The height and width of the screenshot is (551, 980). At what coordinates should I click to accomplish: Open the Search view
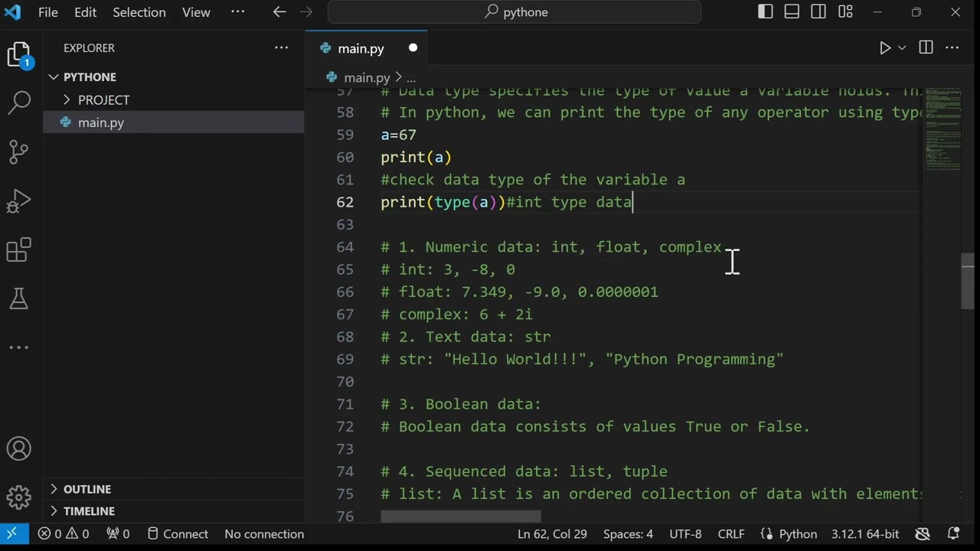point(19,103)
